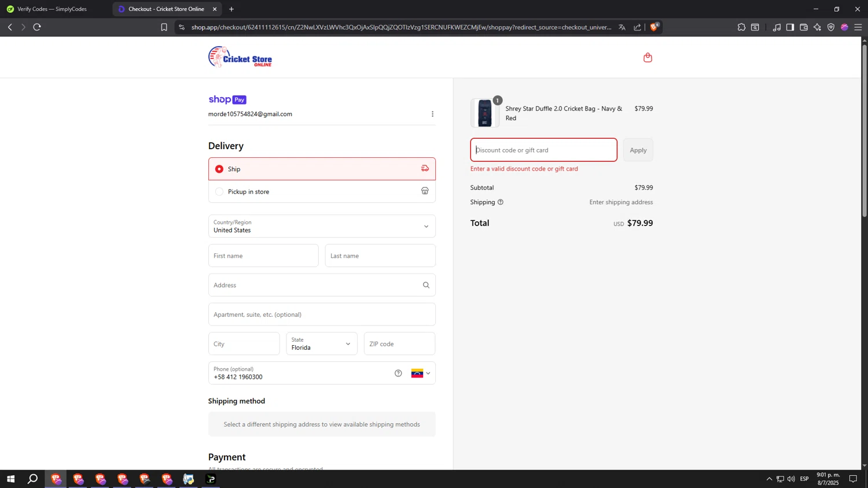This screenshot has height=488, width=868.
Task: Click the 'Enter a valid discount code' error
Action: pyautogui.click(x=524, y=169)
